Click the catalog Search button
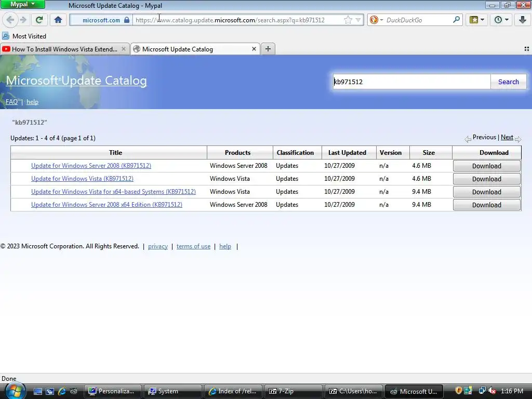Screen dimensions: 532x399 tap(508, 82)
